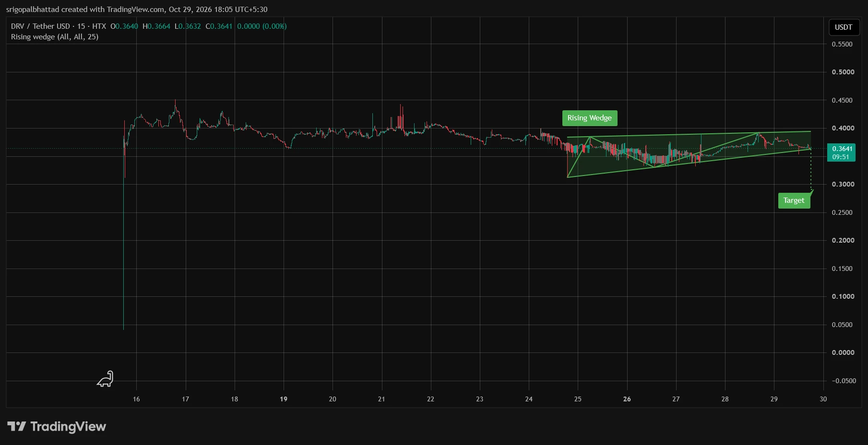The height and width of the screenshot is (445, 868).
Task: Click date 21 on the time axis
Action: [381, 399]
